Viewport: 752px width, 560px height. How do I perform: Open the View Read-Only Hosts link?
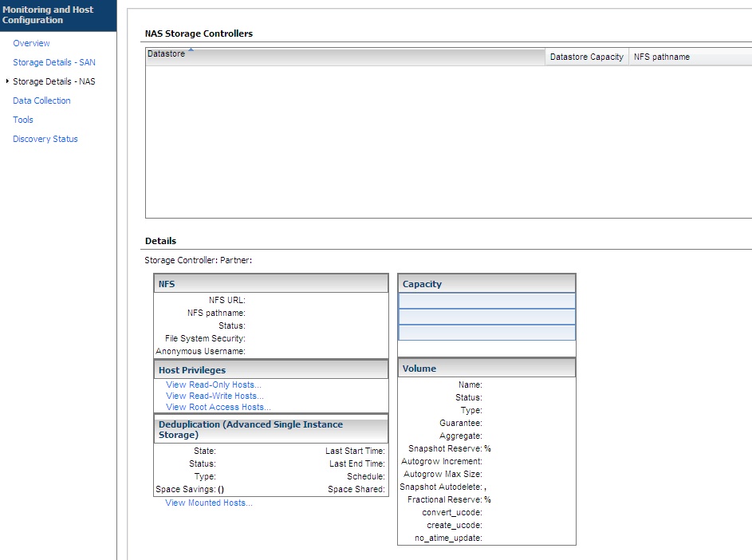pyautogui.click(x=213, y=385)
